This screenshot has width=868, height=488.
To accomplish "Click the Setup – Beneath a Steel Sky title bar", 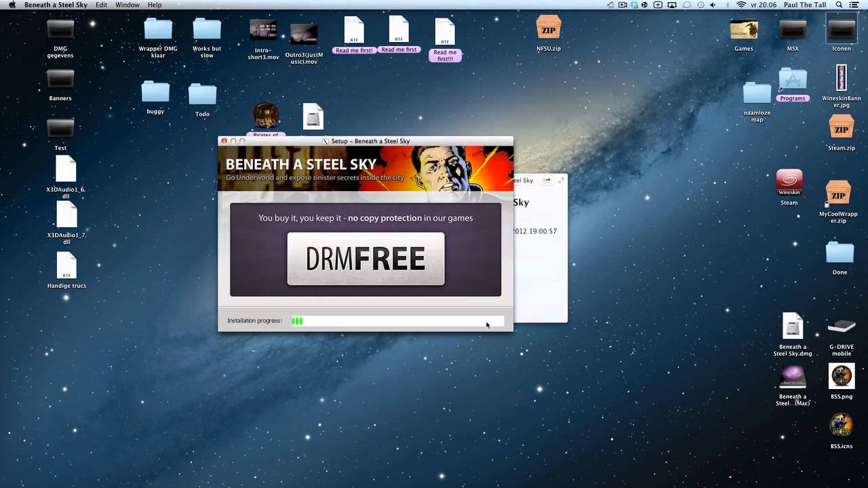I will 366,141.
